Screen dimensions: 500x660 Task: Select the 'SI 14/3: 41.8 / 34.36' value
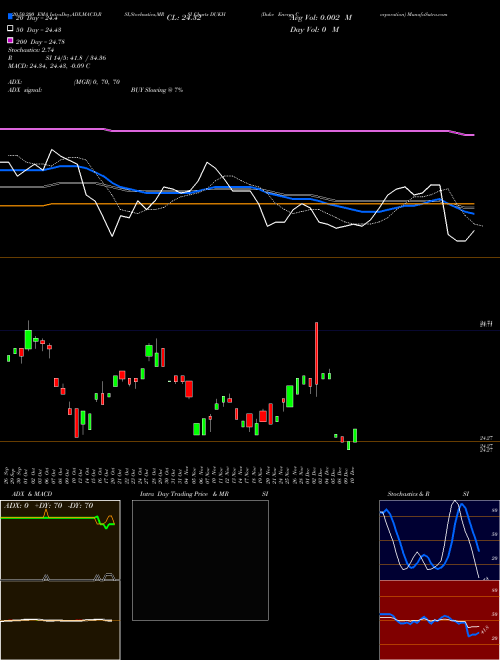[x=76, y=58]
